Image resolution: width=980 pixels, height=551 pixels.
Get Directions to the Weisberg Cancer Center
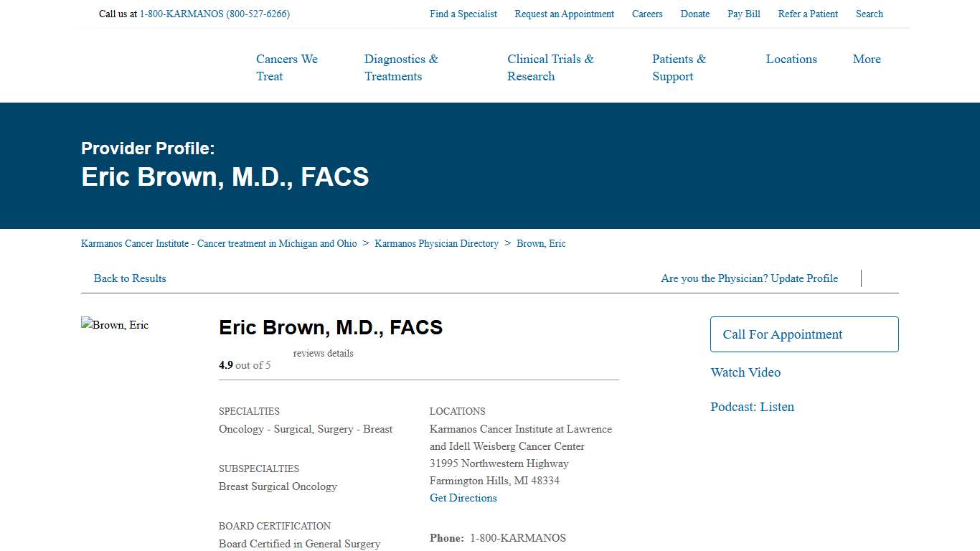click(x=463, y=497)
